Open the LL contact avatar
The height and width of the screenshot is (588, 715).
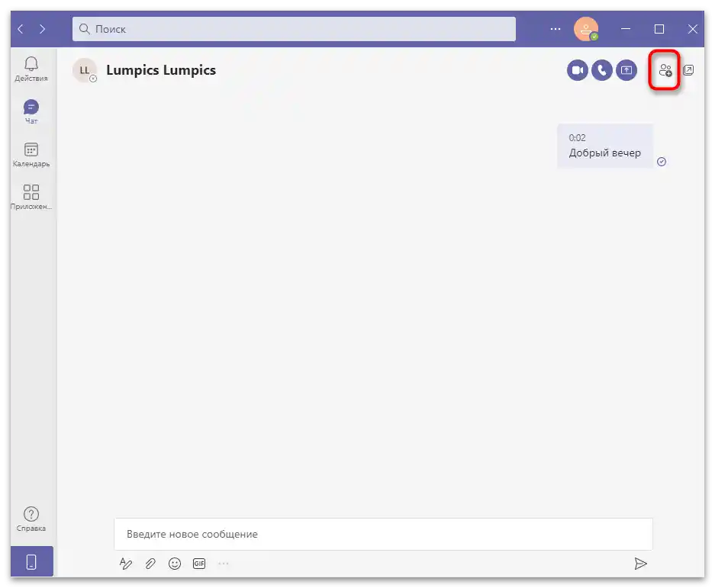85,70
